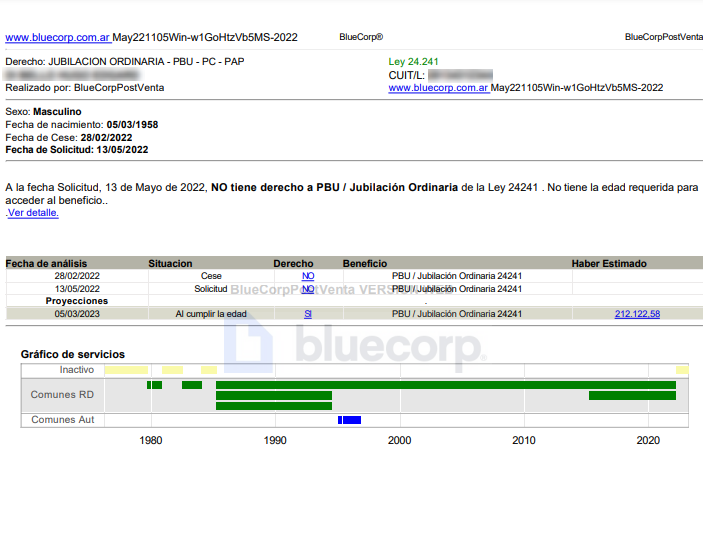This screenshot has width=703, height=551.
Task: Click the 'BlueCorp®' header text
Action: (x=361, y=37)
